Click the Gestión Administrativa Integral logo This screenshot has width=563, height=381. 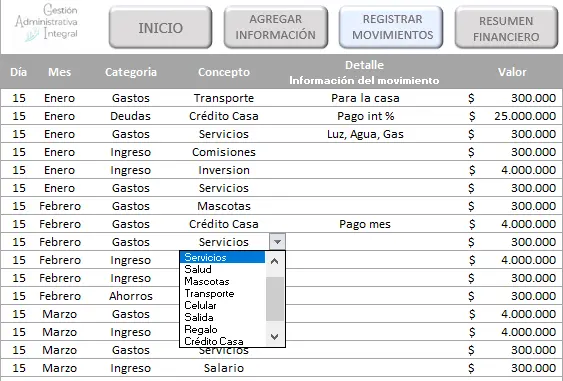pos(47,23)
